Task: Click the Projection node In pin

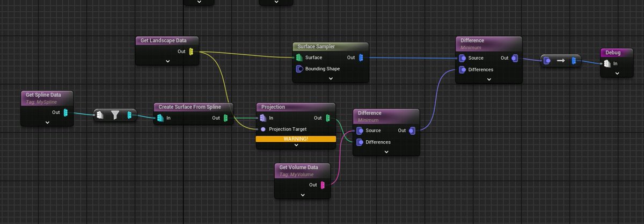Action: (x=263, y=118)
